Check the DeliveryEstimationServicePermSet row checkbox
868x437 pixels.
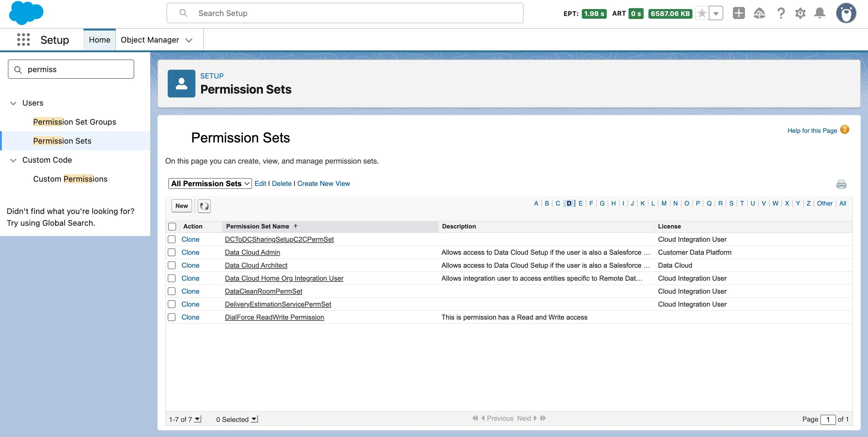pyautogui.click(x=172, y=304)
